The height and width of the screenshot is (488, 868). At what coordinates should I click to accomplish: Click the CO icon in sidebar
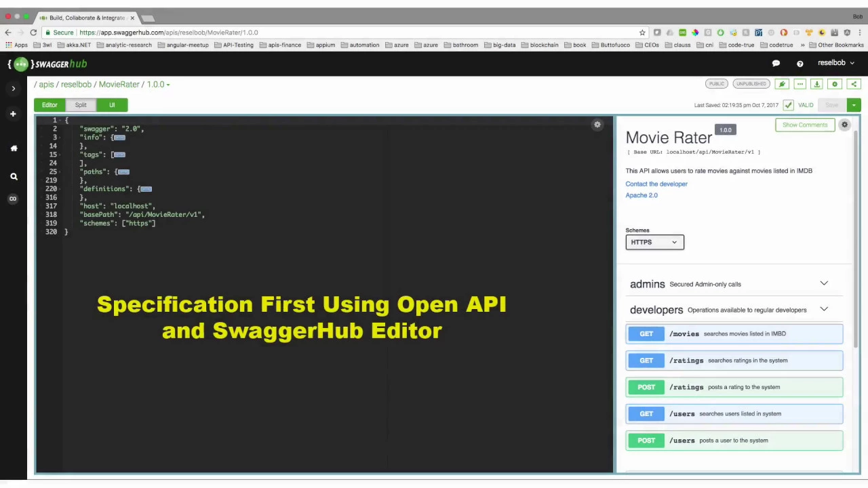(13, 199)
